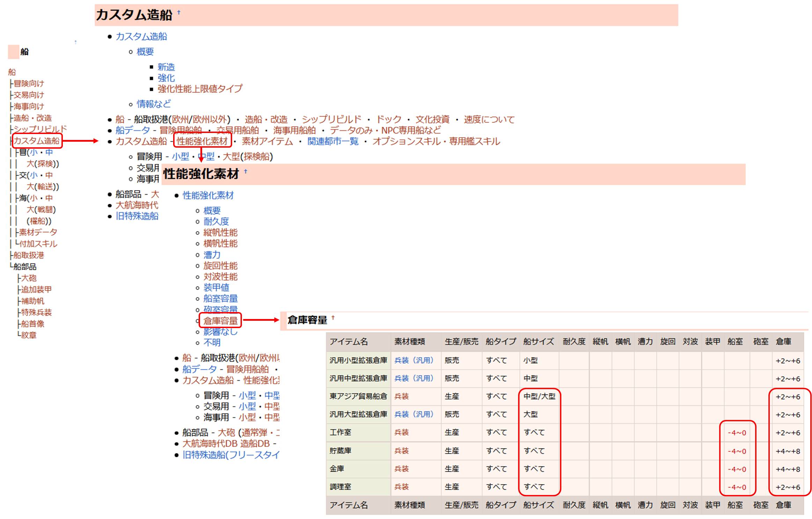Jump to 倉庫容量 in the contents list
This screenshot has width=812, height=519.
pyautogui.click(x=220, y=320)
